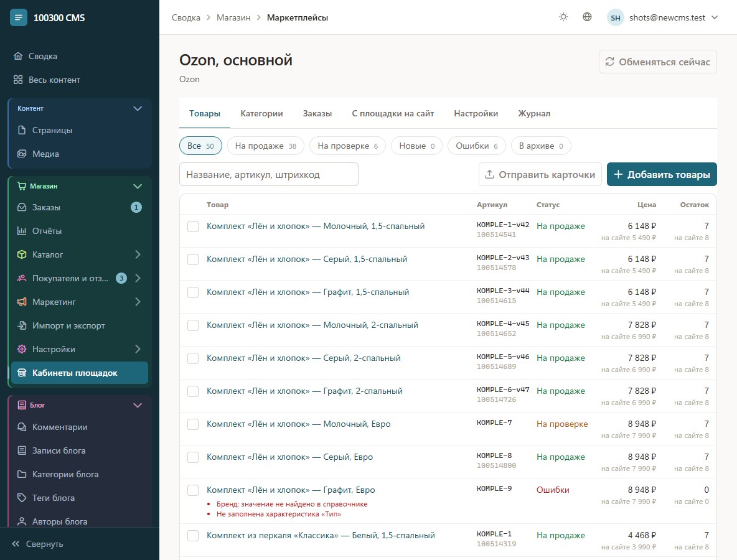Switch to the Категории tab
Viewport: 737px width, 560px height.
[261, 113]
